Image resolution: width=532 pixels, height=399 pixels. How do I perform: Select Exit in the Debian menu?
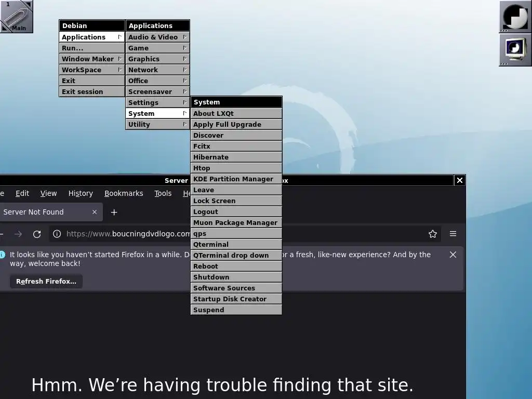click(91, 81)
